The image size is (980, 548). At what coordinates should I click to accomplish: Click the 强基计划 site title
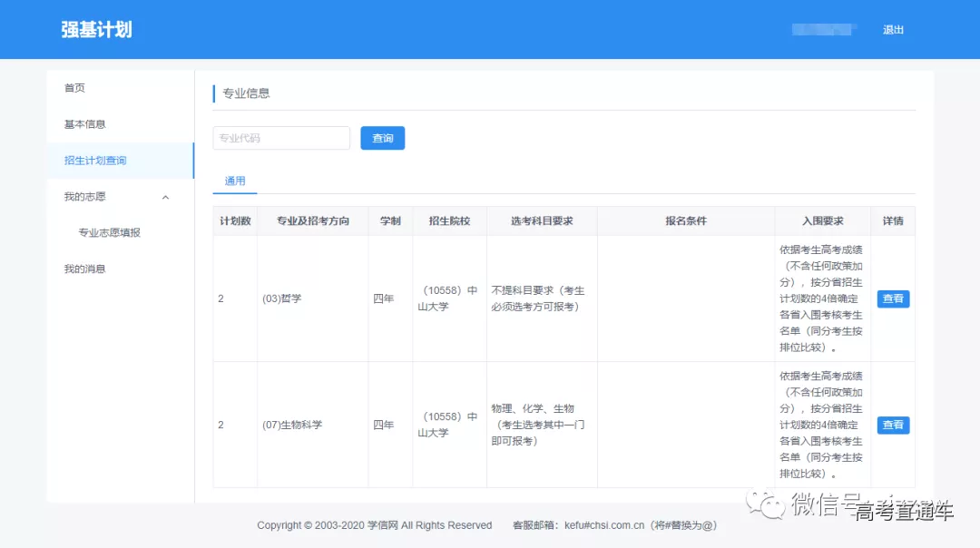point(96,30)
